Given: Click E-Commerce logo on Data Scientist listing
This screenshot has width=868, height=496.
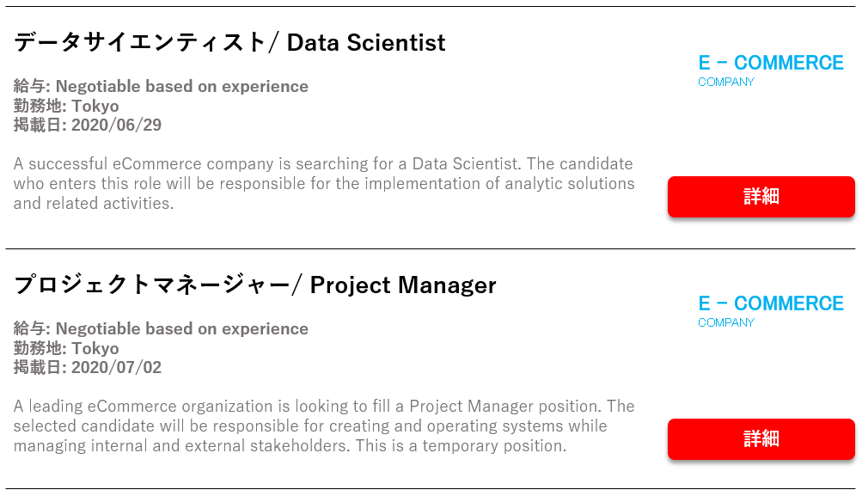Looking at the screenshot, I should (x=771, y=70).
